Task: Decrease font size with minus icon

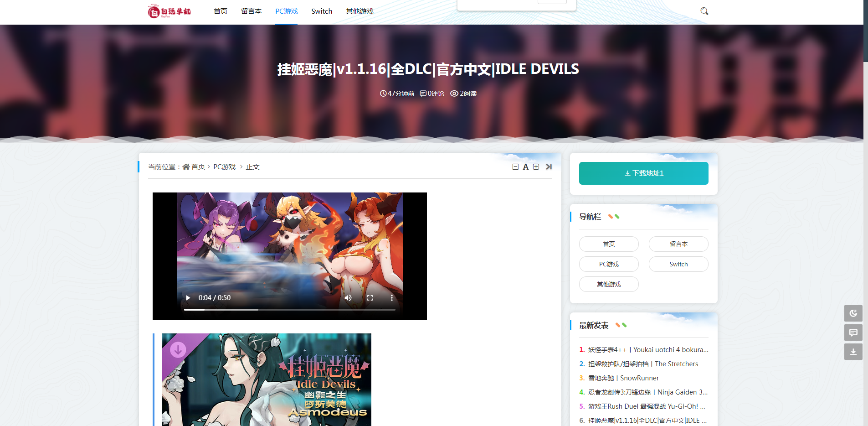Action: (515, 167)
